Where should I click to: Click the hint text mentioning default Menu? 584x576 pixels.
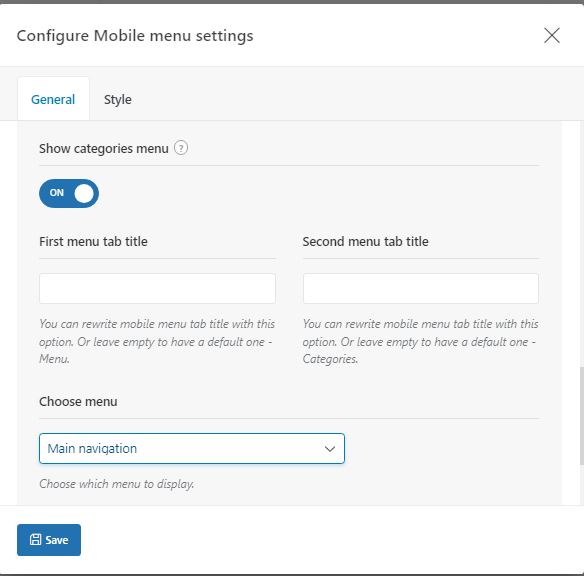[157, 341]
